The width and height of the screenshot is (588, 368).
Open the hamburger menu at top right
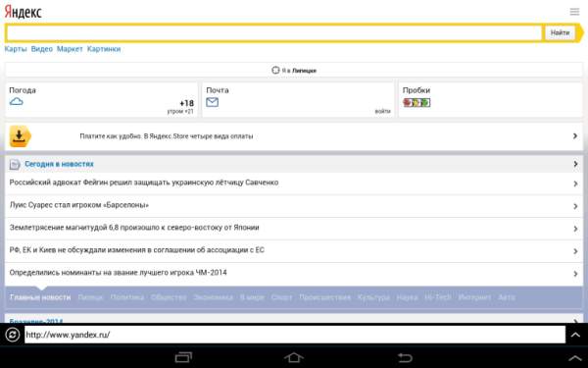(574, 12)
